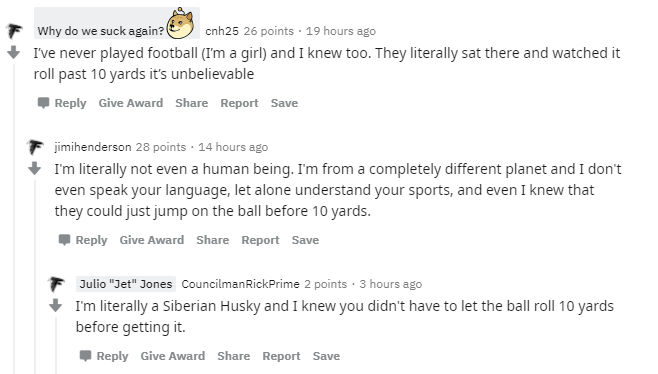Image resolution: width=658 pixels, height=374 pixels.
Task: Share jimihenderson's comment
Action: click(x=213, y=240)
